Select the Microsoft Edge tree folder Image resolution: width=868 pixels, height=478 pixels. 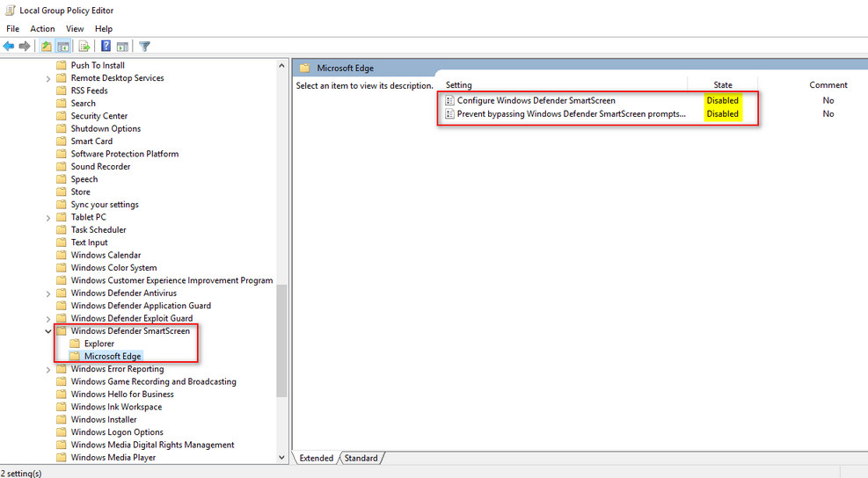(113, 356)
